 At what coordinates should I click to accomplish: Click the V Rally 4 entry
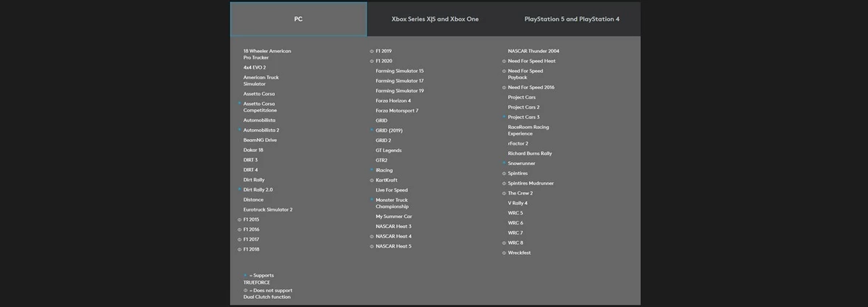coord(517,203)
